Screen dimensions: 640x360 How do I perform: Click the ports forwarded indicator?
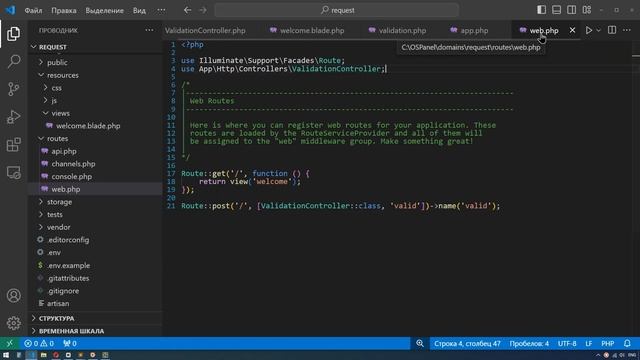70,344
